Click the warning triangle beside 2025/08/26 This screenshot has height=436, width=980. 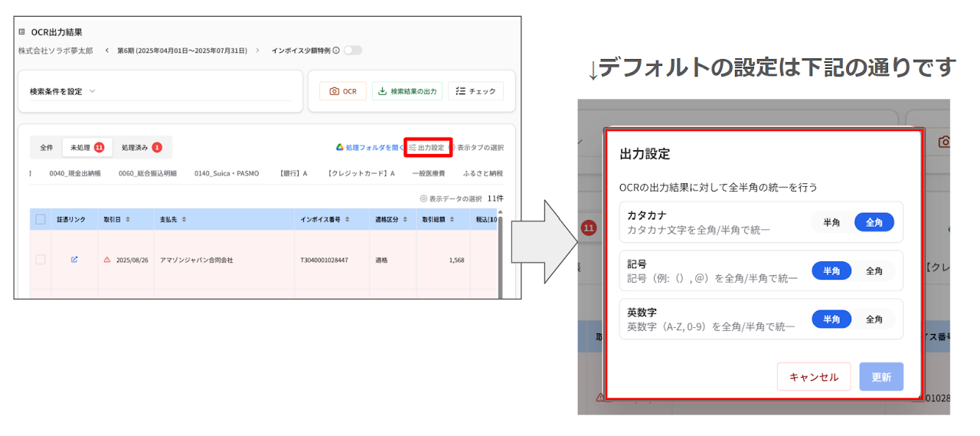tap(107, 260)
